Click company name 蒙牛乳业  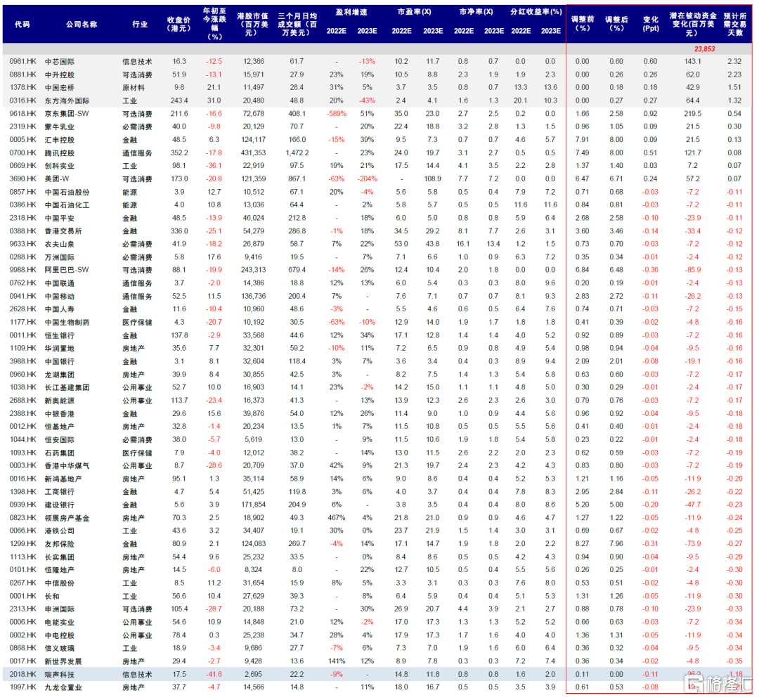click(60, 127)
